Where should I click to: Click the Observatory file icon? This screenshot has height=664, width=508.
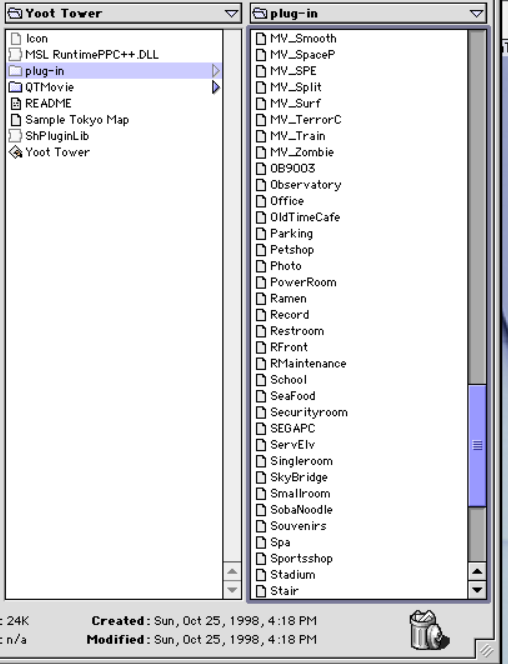(x=261, y=185)
